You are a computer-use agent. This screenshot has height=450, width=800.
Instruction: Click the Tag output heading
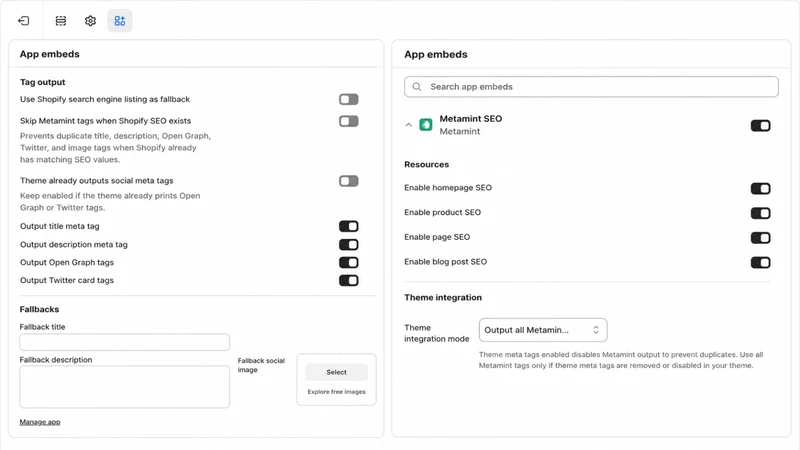(42, 82)
